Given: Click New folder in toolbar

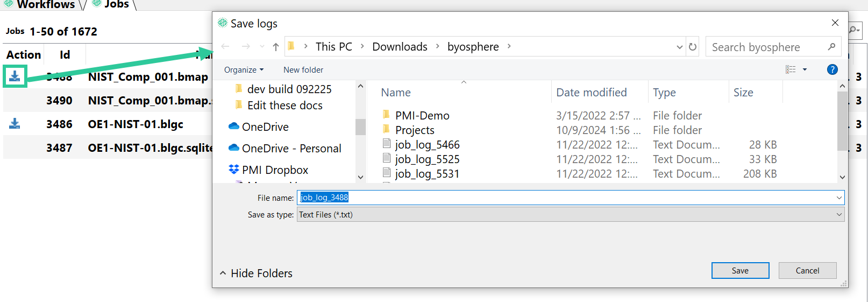Looking at the screenshot, I should 303,70.
